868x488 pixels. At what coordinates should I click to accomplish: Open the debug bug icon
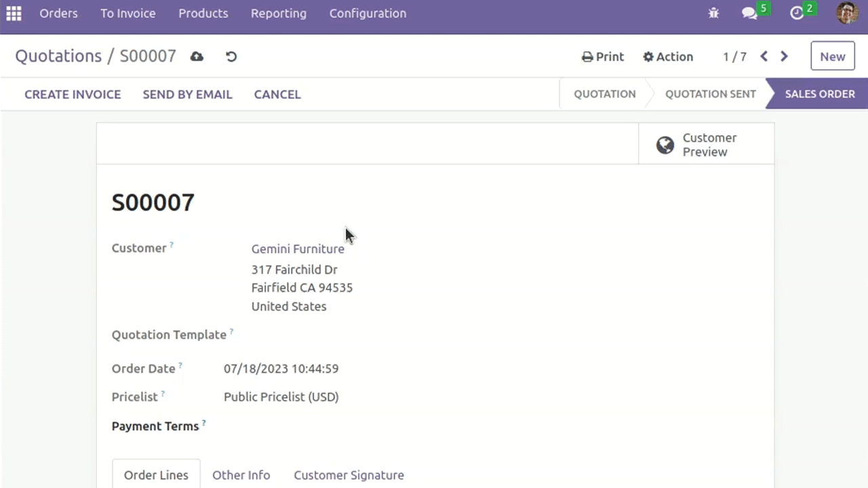tap(713, 13)
